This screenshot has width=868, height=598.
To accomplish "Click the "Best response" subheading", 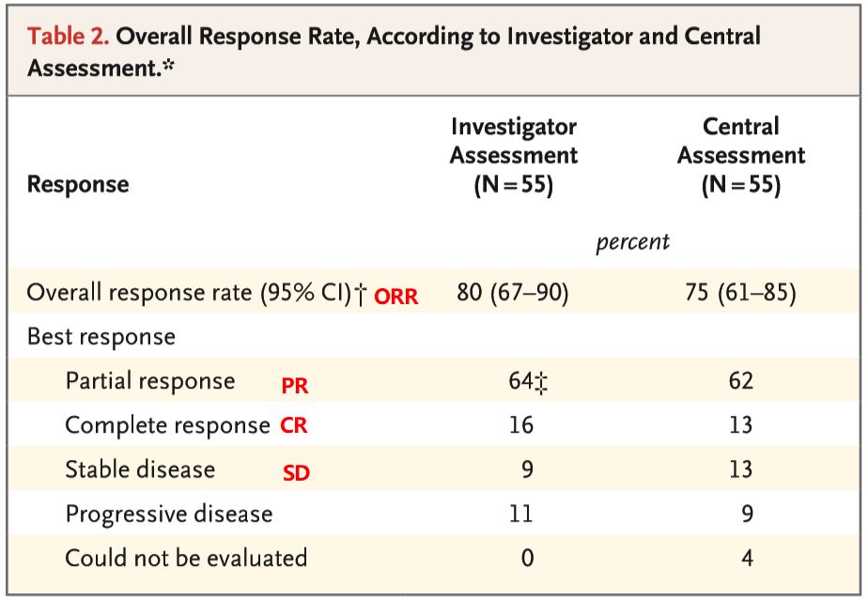I will [101, 336].
